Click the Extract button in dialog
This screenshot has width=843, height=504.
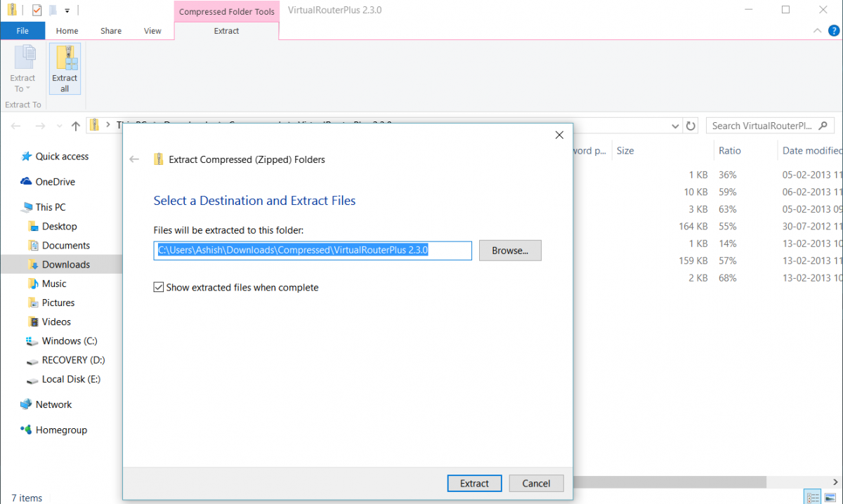(x=474, y=483)
